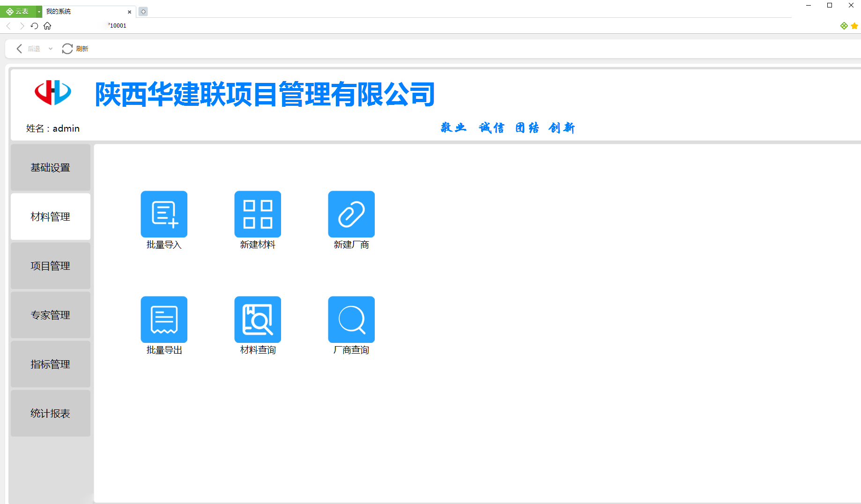Select the 材料管理 sidebar menu
This screenshot has width=861, height=504.
51,216
